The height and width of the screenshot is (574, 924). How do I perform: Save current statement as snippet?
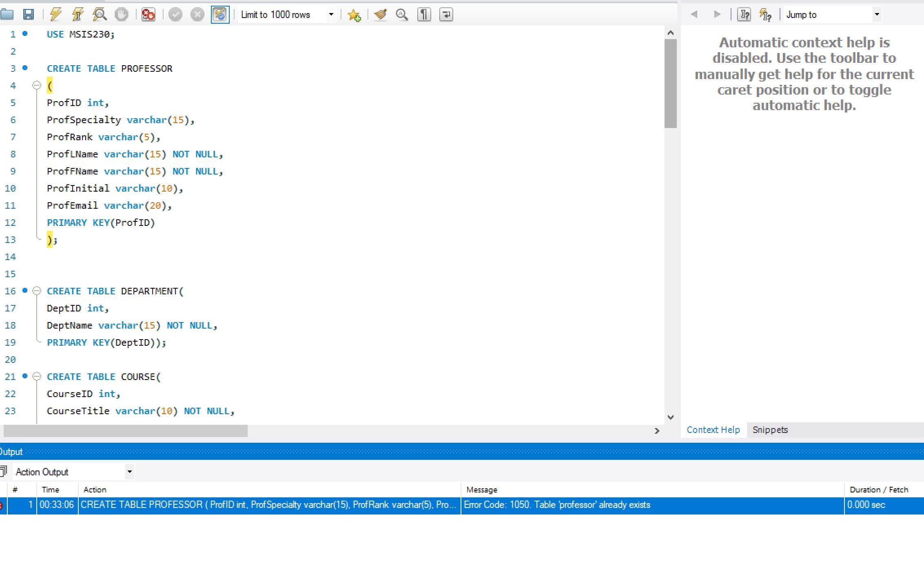coord(354,14)
